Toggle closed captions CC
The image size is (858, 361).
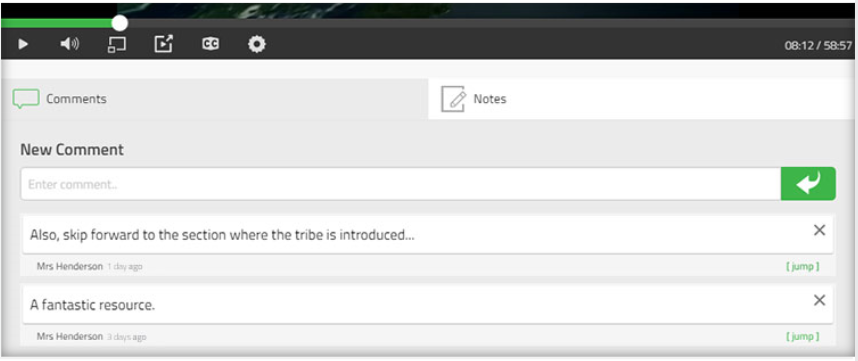pos(211,44)
